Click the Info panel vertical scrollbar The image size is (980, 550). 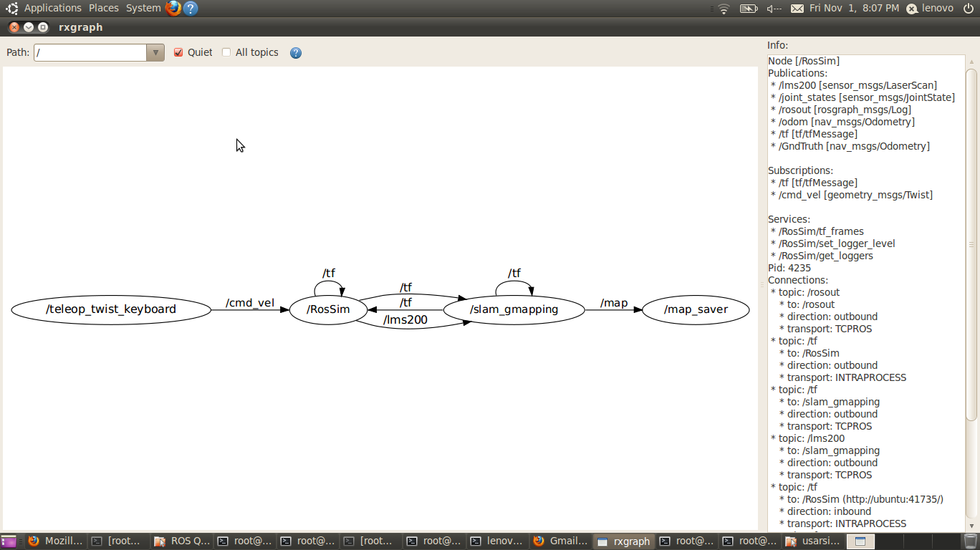coord(971,244)
